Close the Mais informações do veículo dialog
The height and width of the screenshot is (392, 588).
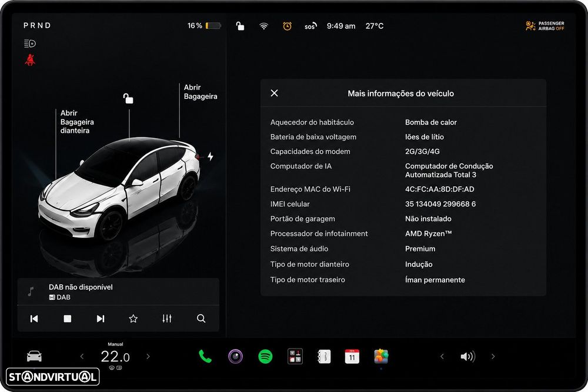(x=275, y=93)
